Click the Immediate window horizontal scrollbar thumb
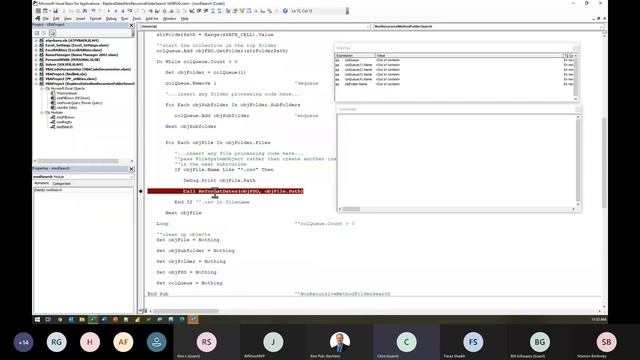 click(351, 209)
